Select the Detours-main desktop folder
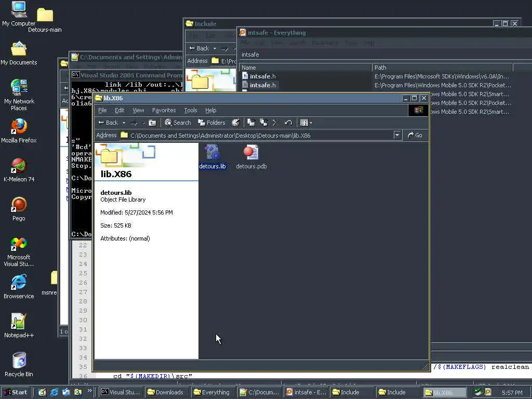The width and height of the screenshot is (532, 399). click(45, 20)
